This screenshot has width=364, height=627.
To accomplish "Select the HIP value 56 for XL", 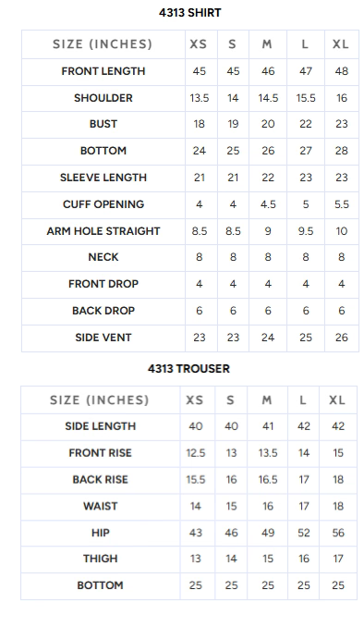I will tap(338, 533).
